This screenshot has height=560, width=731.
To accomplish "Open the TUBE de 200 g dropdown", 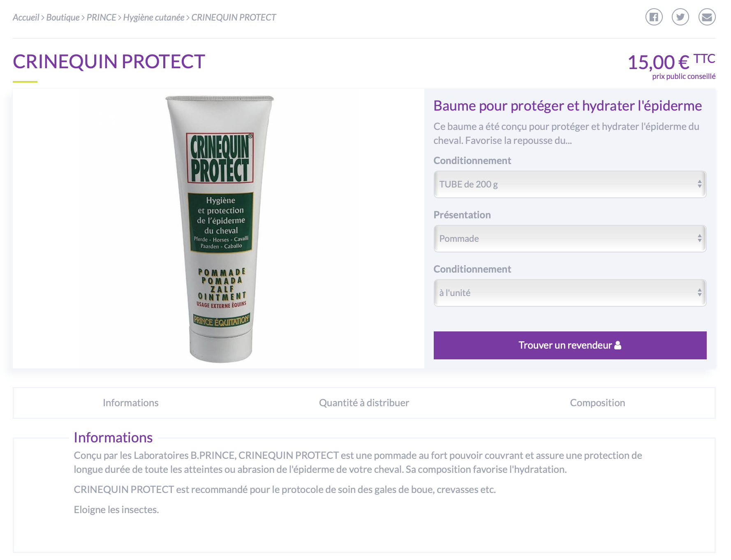I will pos(570,184).
